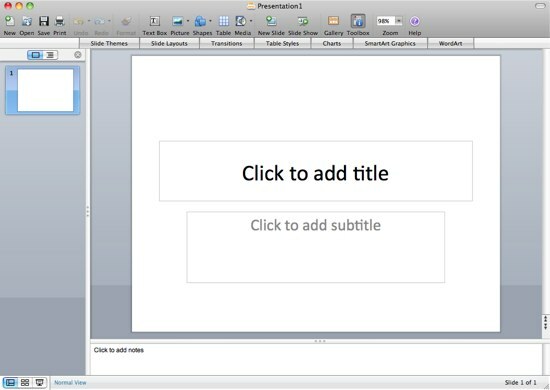550x390 pixels.
Task: Switch to the SmartArt Graphics tab
Action: click(x=390, y=43)
